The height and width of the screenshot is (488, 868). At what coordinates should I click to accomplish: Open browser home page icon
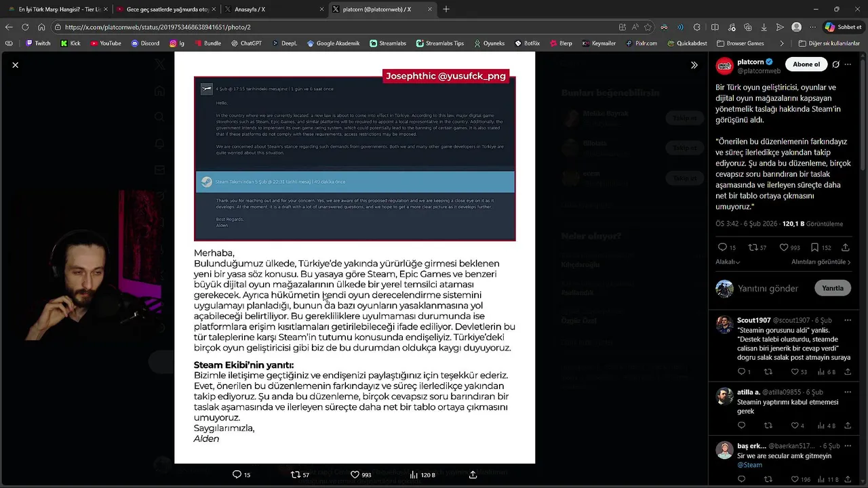(x=41, y=27)
